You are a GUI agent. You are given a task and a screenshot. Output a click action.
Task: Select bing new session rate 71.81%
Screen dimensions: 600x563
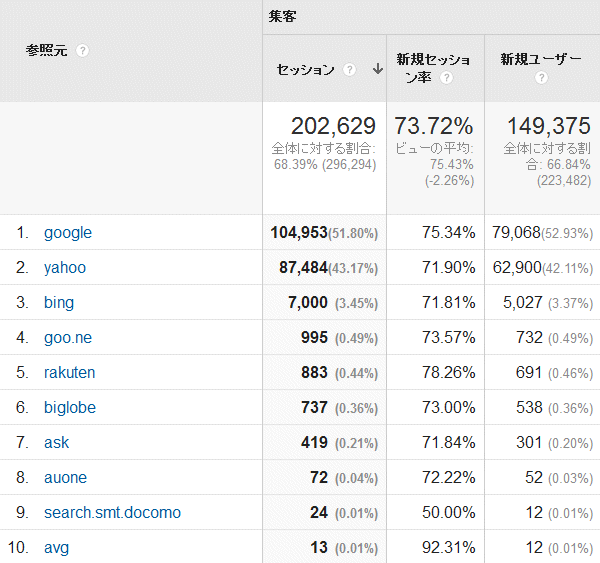tap(448, 303)
